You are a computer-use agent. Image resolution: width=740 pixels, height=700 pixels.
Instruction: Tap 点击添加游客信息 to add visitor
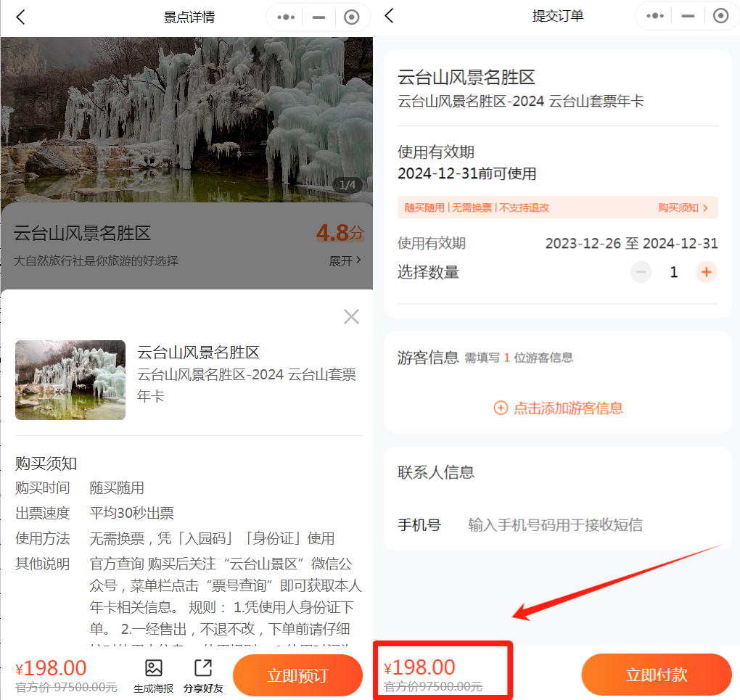click(x=558, y=408)
